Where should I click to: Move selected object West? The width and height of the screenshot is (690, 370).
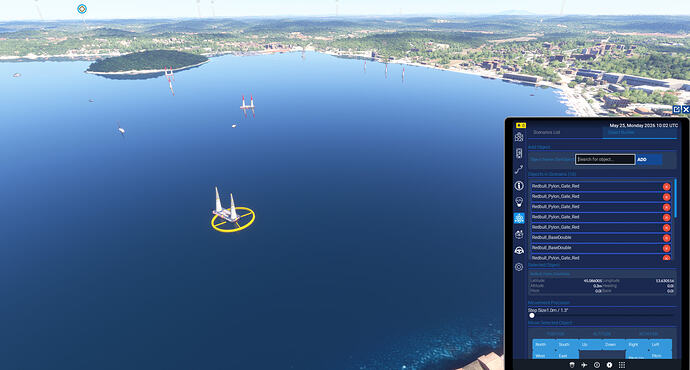click(543, 355)
